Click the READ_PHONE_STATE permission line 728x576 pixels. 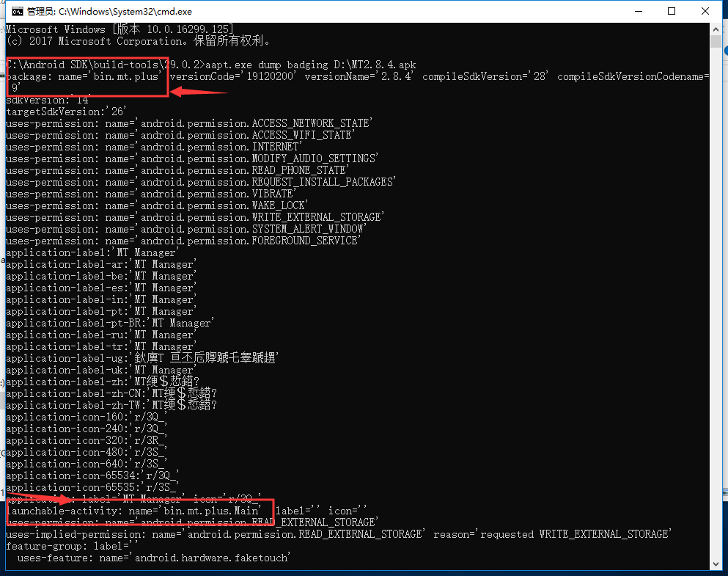coord(178,170)
